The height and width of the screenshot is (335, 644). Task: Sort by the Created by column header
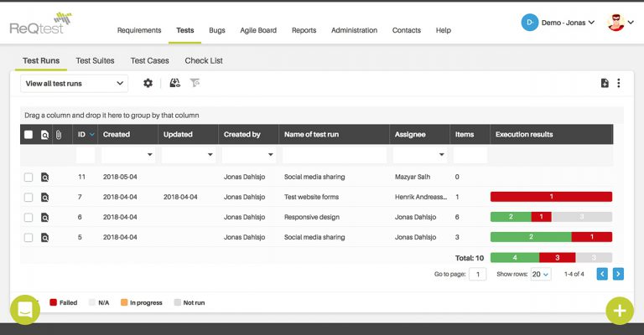click(241, 135)
